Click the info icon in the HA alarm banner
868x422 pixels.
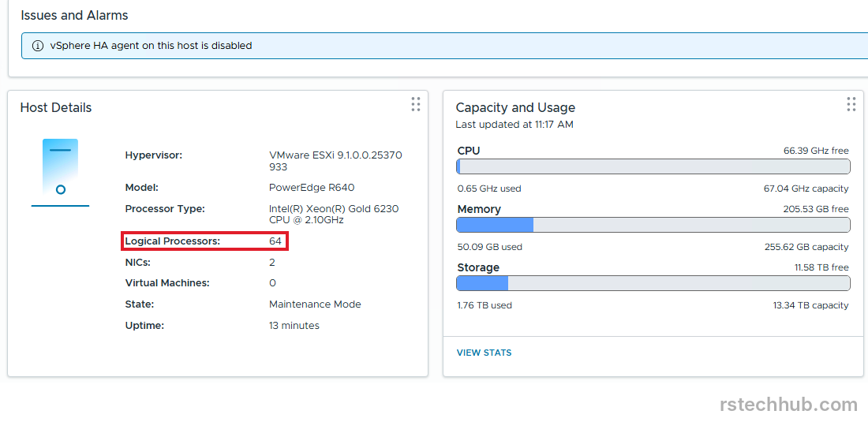pyautogui.click(x=37, y=46)
